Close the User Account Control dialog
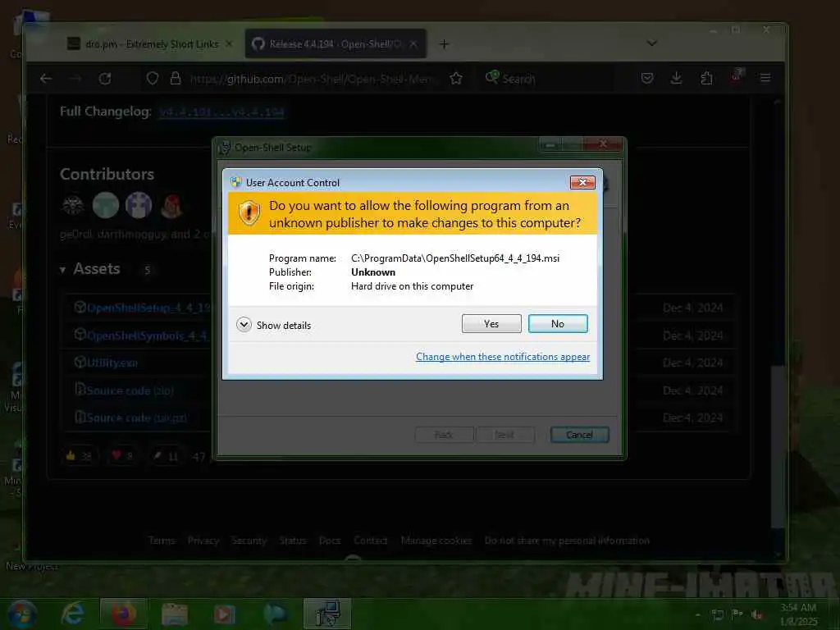The image size is (840, 630). (x=582, y=183)
